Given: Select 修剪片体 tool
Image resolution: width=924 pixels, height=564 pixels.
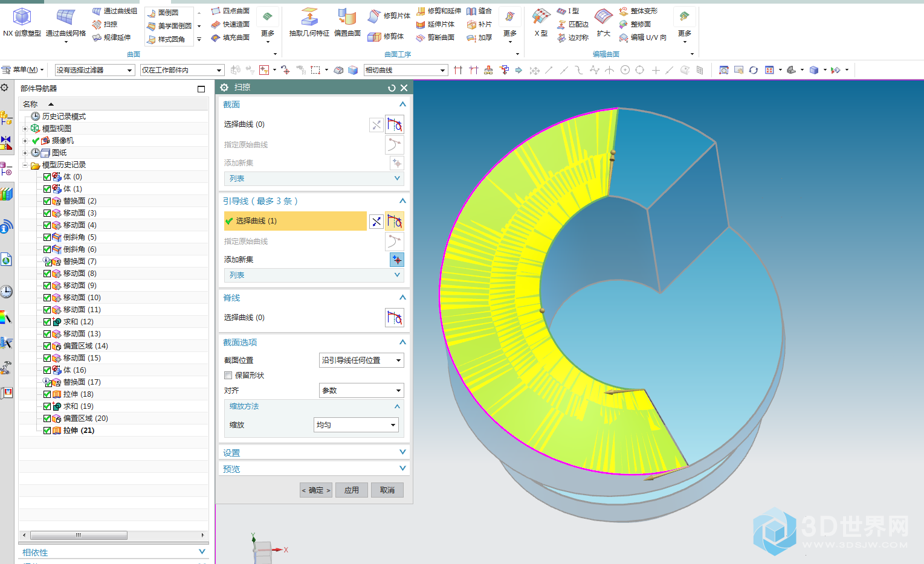Looking at the screenshot, I should click(x=389, y=16).
